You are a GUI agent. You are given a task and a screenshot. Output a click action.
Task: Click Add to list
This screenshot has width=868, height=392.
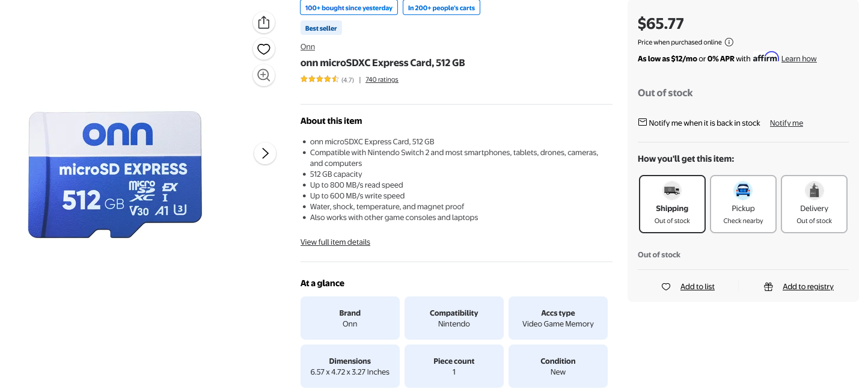(x=697, y=287)
